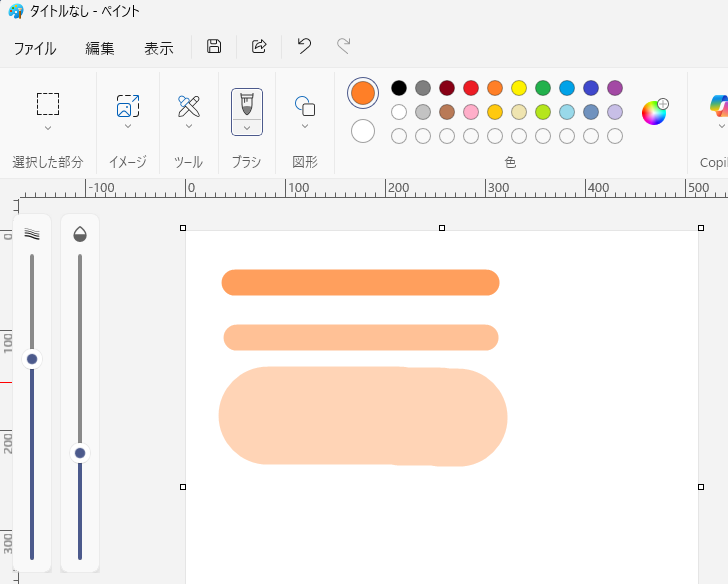Pick the indigo color swatch

click(x=591, y=88)
